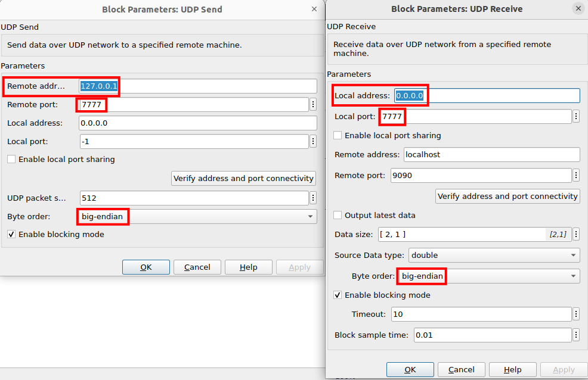Click the three-dot menu beside Remote port 7777
Screen dimensions: 588x380
(313, 105)
